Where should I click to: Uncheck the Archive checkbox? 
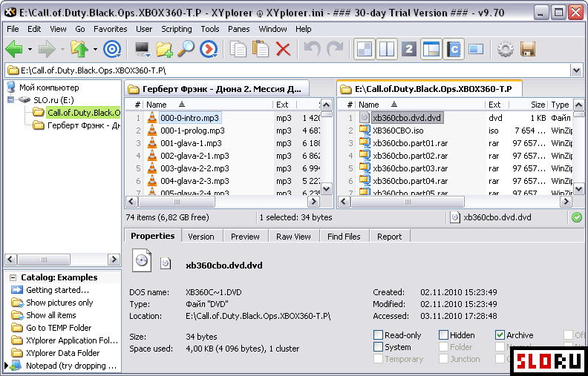tap(500, 334)
